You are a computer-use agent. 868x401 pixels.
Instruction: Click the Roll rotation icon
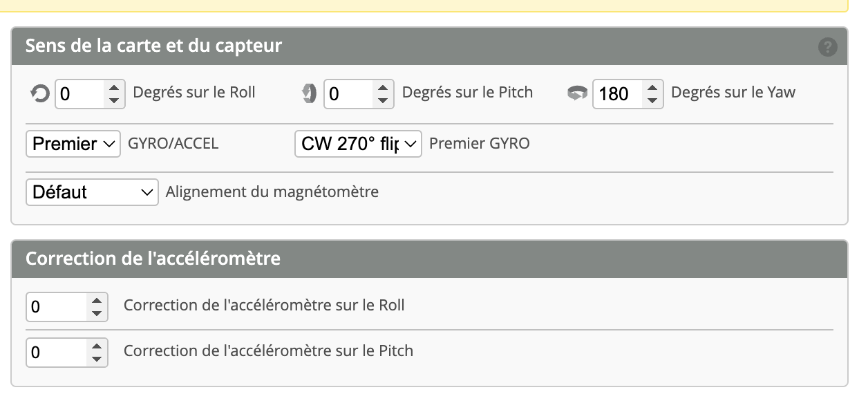(x=40, y=93)
